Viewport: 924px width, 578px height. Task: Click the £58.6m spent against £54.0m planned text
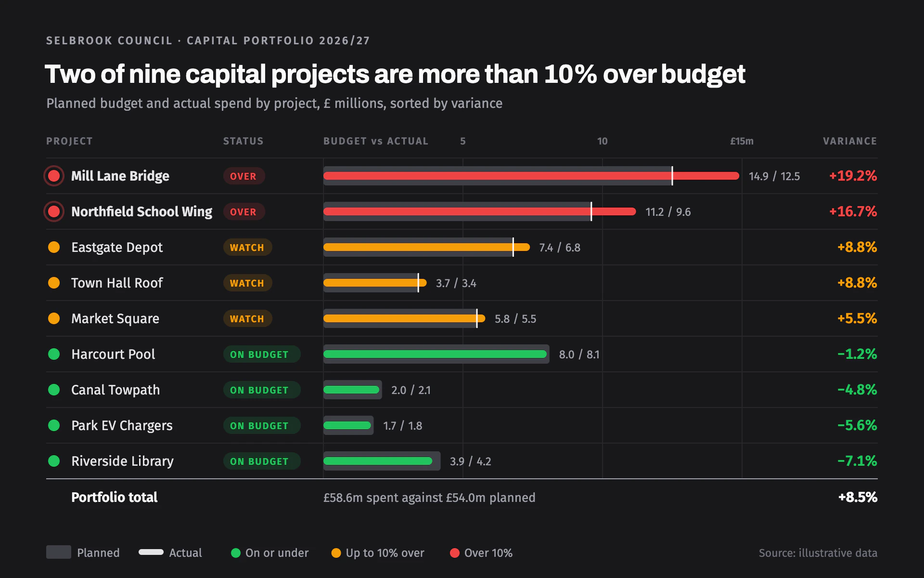tap(429, 498)
